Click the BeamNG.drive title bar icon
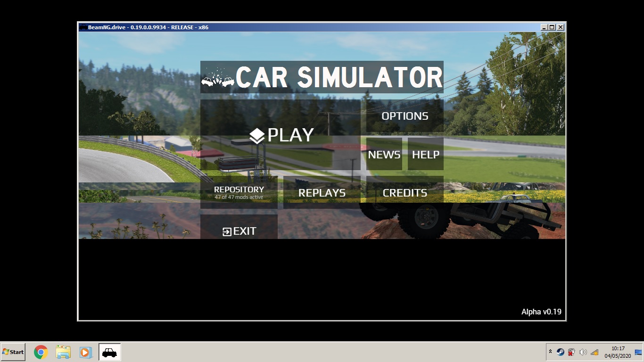This screenshot has width=644, height=362. pos(83,27)
